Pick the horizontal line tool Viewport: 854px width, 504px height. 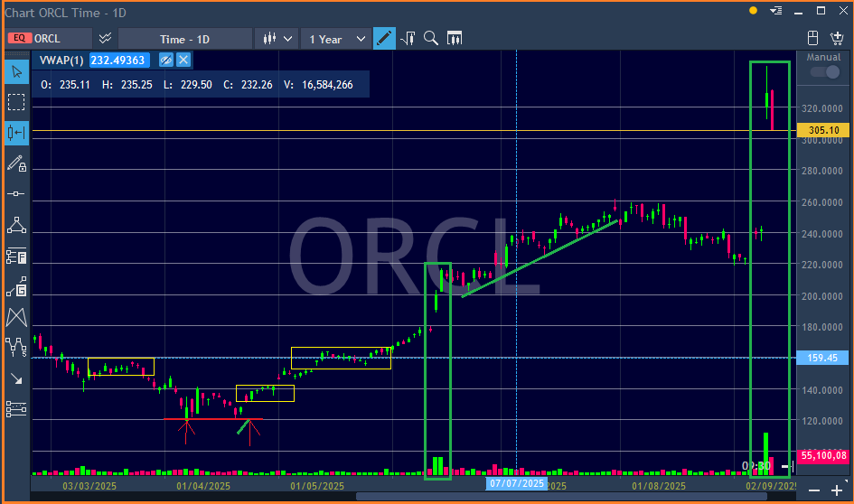pyautogui.click(x=16, y=194)
